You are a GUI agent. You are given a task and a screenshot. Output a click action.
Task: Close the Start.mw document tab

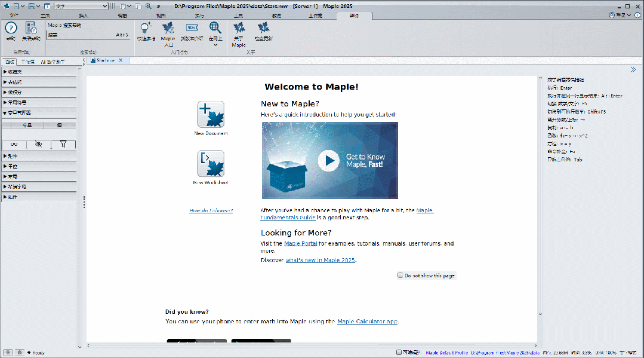pyautogui.click(x=121, y=60)
